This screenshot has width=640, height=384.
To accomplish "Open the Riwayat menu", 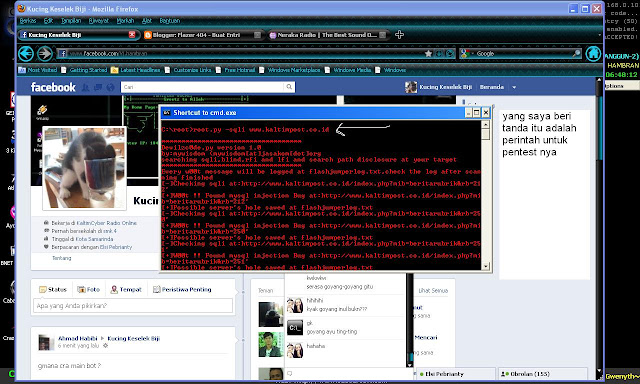I will pos(98,21).
